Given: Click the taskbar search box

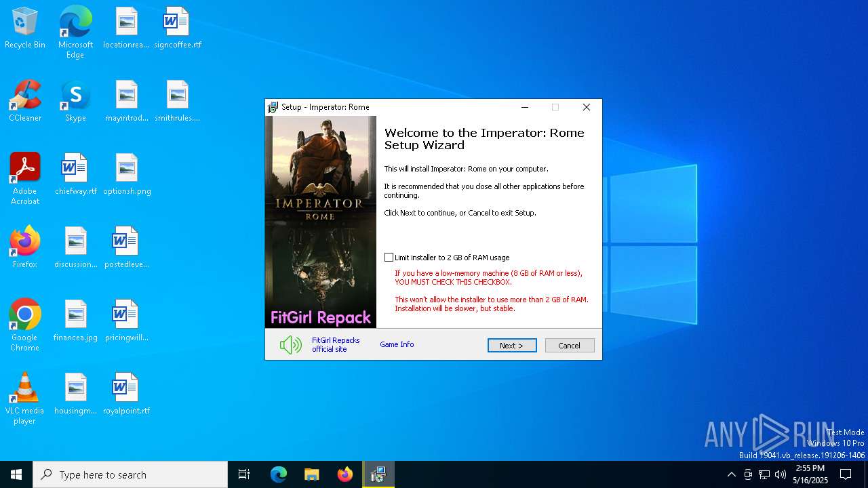Looking at the screenshot, I should click(x=130, y=474).
